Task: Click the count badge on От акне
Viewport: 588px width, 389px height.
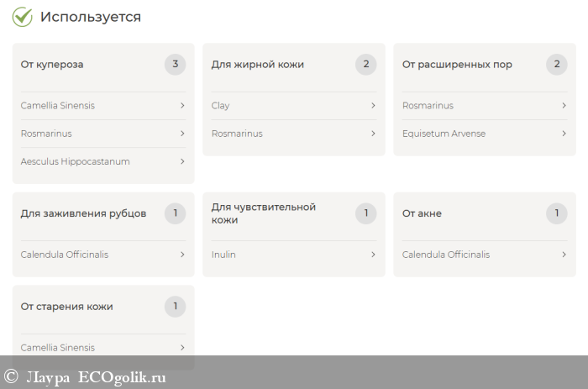Action: [556, 213]
